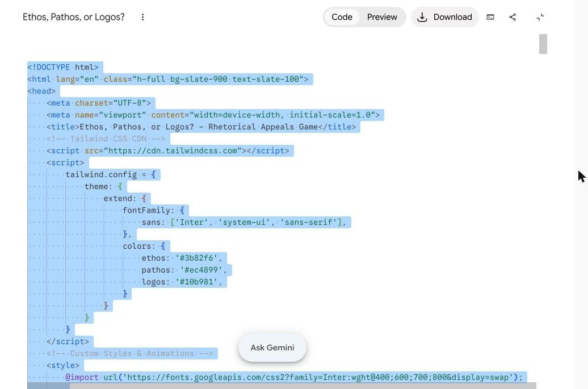This screenshot has height=389, width=588.
Task: Click the Ask Gemini button
Action: [x=272, y=348]
